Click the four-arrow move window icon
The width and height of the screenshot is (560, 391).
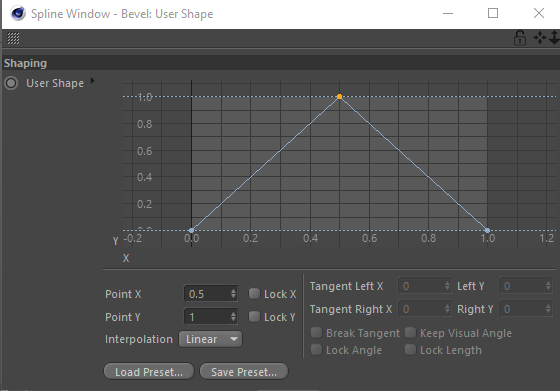click(540, 37)
